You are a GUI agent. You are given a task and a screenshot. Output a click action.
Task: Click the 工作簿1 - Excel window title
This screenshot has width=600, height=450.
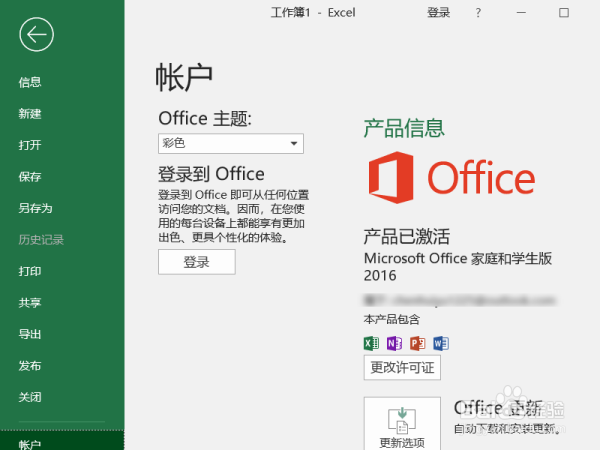pyautogui.click(x=313, y=13)
